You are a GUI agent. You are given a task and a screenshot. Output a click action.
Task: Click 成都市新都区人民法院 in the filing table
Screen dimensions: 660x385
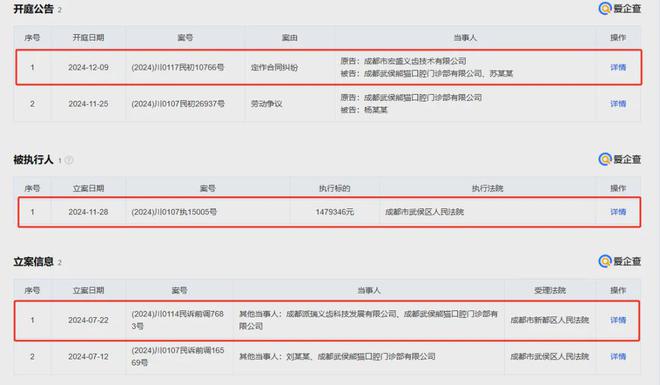click(x=549, y=320)
